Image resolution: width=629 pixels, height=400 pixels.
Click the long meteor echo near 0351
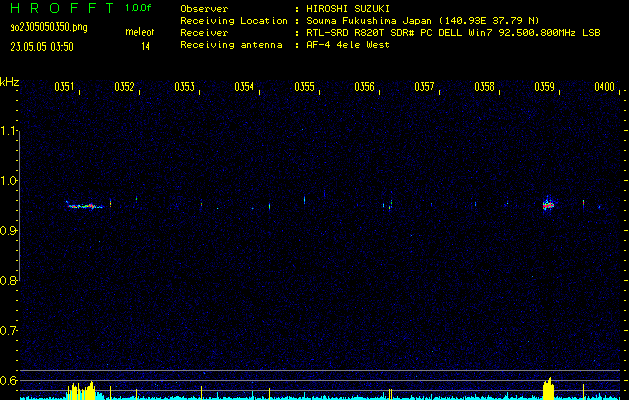86,206
